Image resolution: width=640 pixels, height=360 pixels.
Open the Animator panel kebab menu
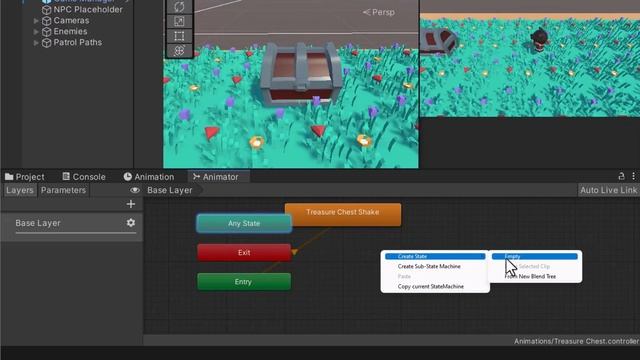pos(633,176)
